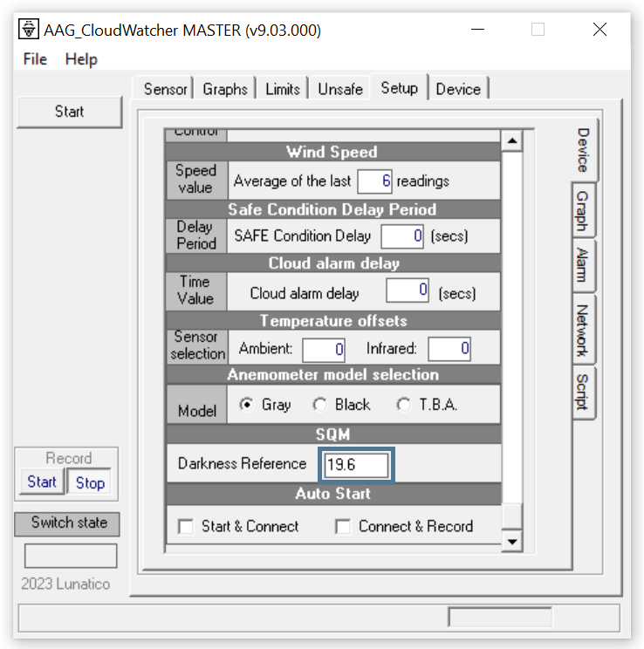
Task: Click the Switch state button
Action: 67,523
